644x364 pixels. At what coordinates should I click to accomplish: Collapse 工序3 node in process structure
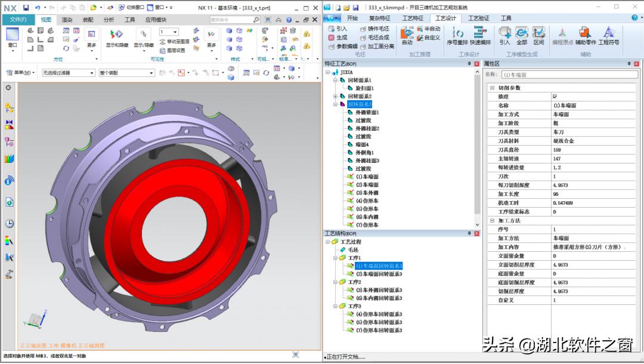(336, 307)
